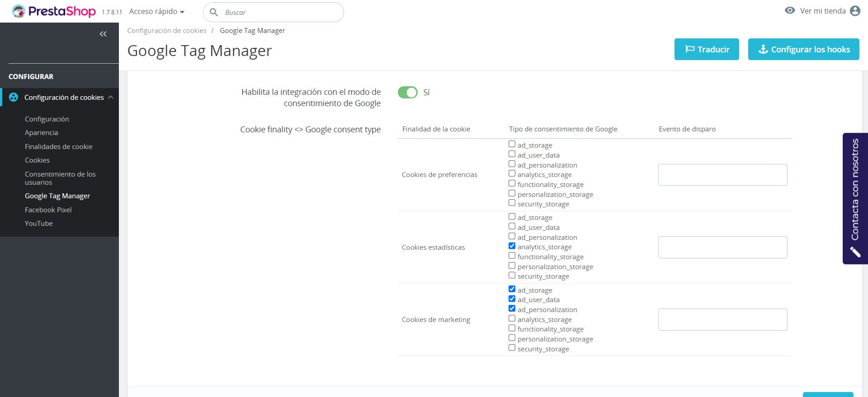
Task: Click the PrestaShop logo icon
Action: [19, 11]
